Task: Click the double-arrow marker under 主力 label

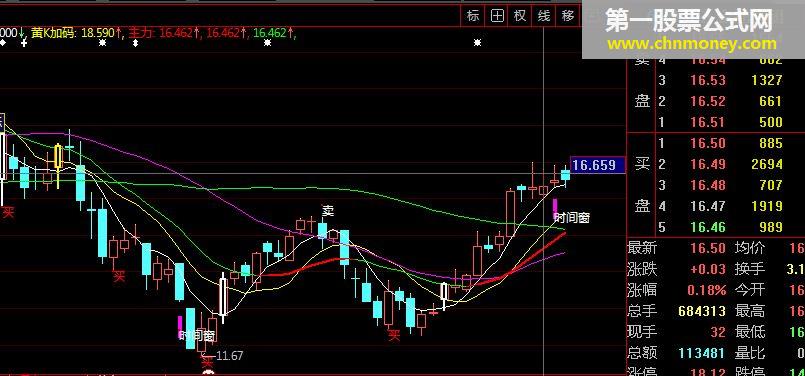Action: click(x=136, y=43)
